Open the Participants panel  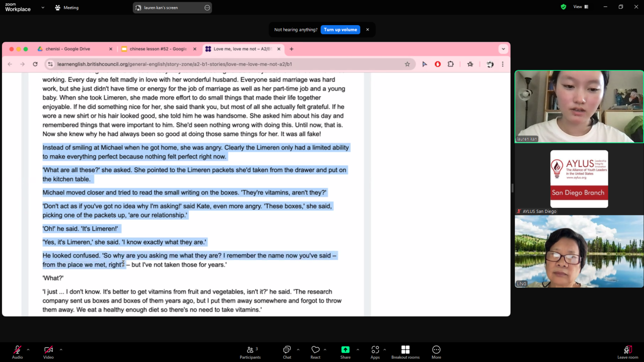pos(250,352)
